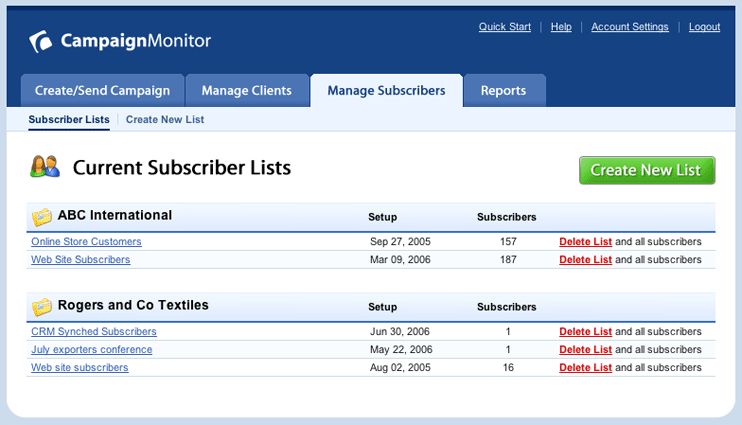Click the Logout link
This screenshot has width=742, height=425.
pos(704,27)
